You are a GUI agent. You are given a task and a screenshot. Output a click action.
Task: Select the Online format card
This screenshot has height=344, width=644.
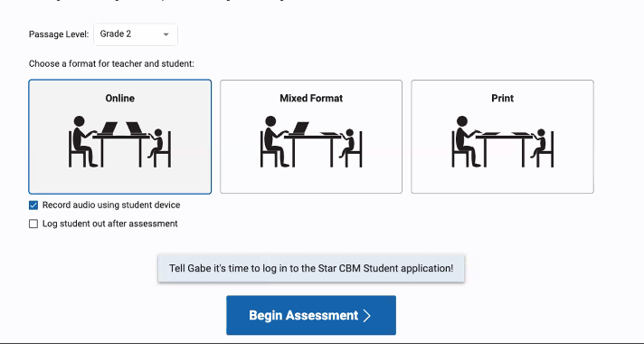coord(120,137)
